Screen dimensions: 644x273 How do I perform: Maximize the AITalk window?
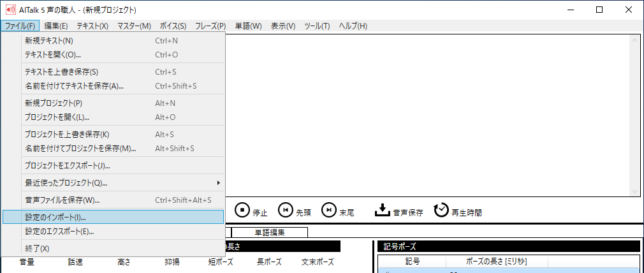[599, 10]
